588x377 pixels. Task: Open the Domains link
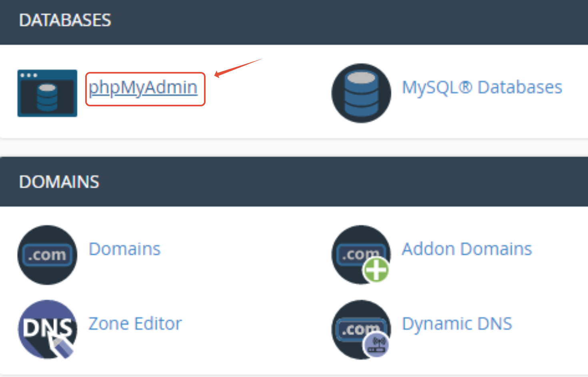(x=124, y=249)
